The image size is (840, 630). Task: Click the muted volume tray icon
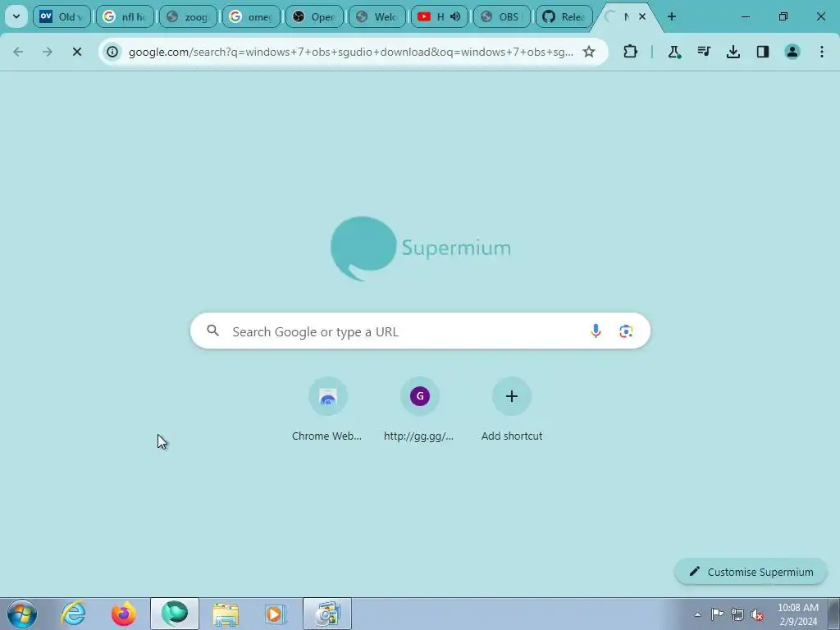pos(757,614)
